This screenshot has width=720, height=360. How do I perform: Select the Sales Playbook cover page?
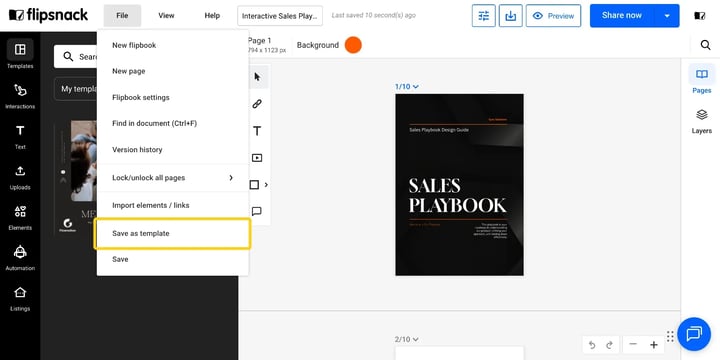click(x=459, y=185)
